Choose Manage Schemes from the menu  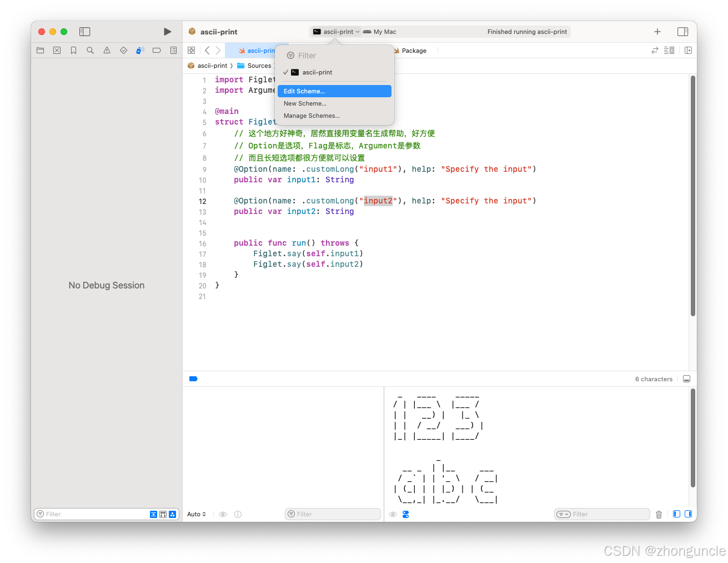pyautogui.click(x=312, y=116)
